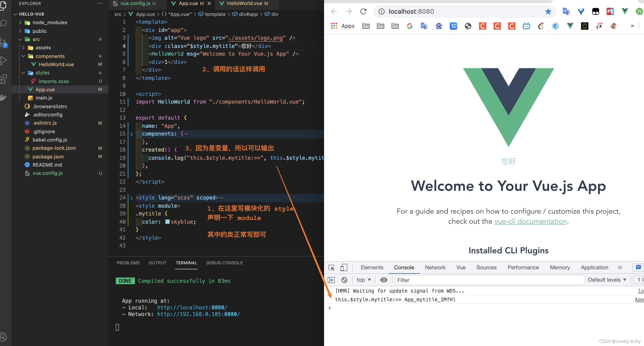Click the Google bookmark icon
The height and width of the screenshot is (346, 644).
[410, 26]
